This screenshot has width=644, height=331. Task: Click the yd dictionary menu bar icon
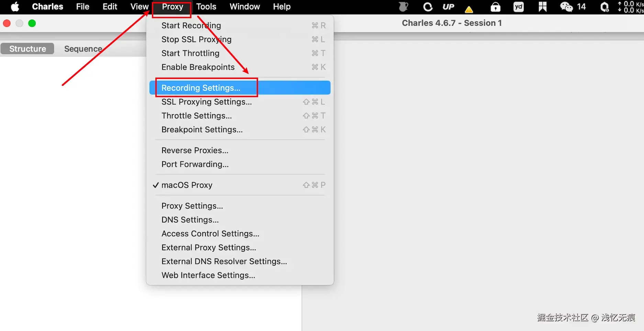tap(519, 7)
